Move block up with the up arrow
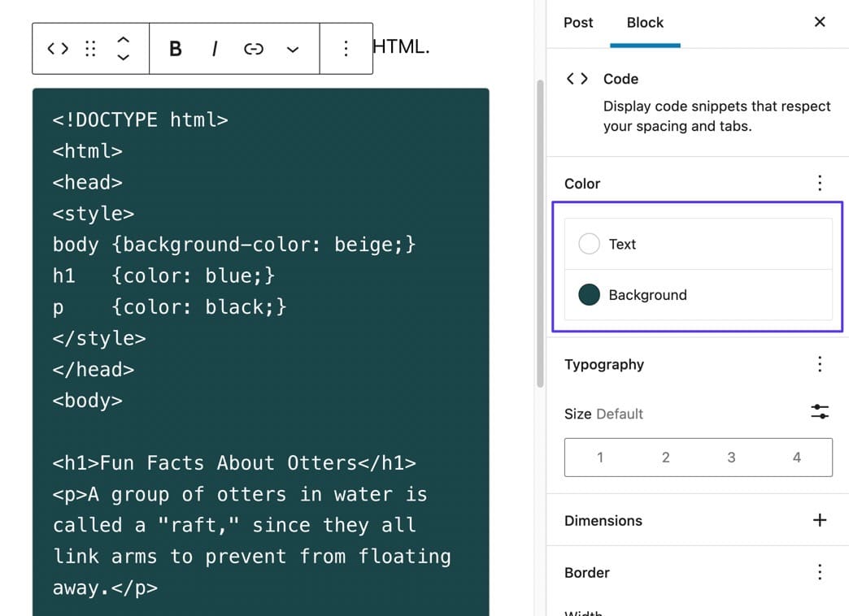The width and height of the screenshot is (849, 616). pos(124,39)
